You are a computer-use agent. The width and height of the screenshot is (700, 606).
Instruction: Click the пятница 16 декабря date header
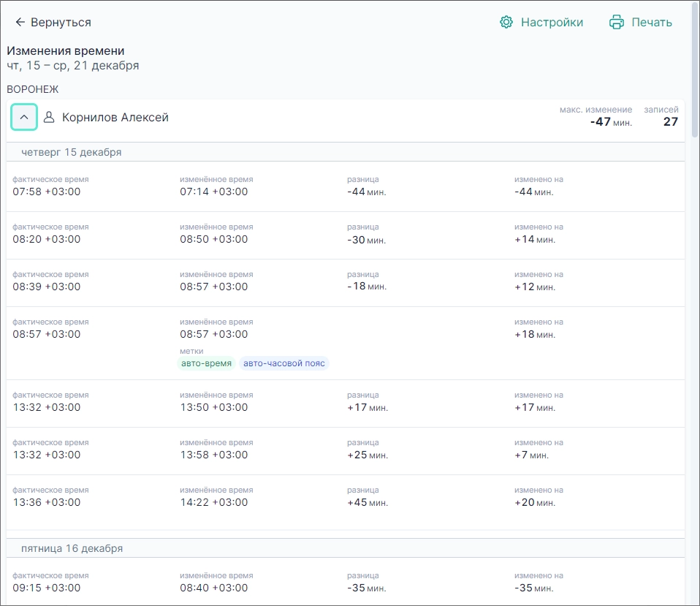coord(72,548)
